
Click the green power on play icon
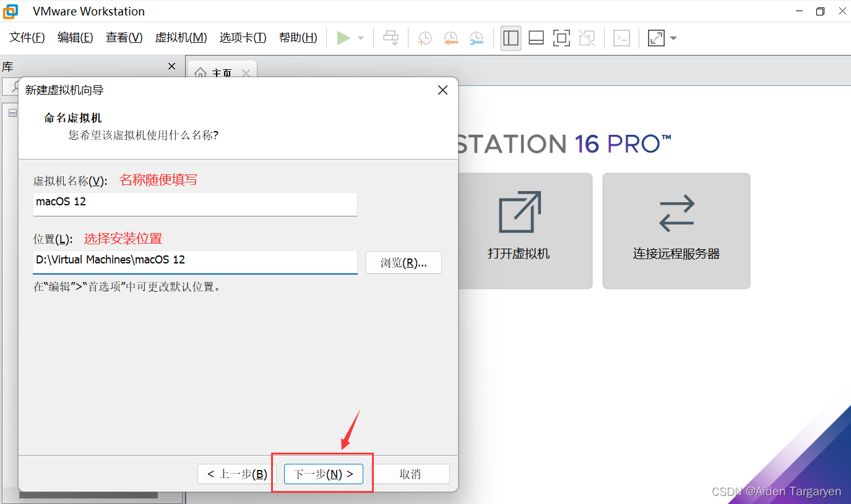(343, 38)
